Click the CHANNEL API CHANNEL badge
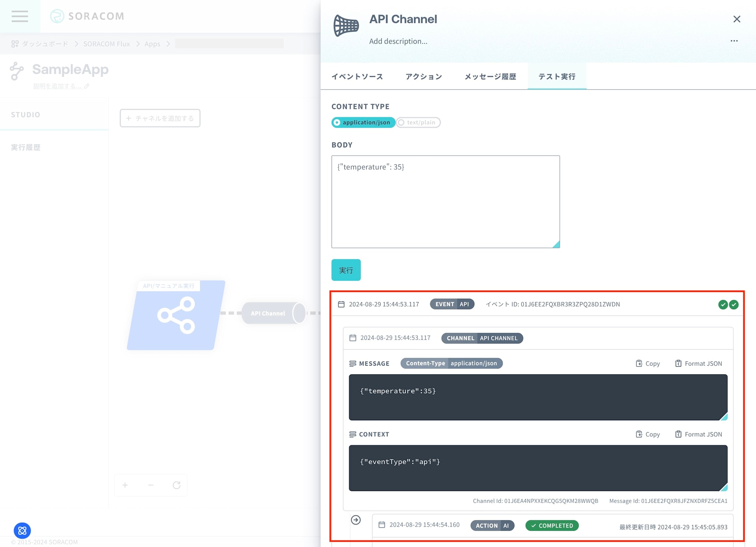This screenshot has height=547, width=756. [482, 338]
